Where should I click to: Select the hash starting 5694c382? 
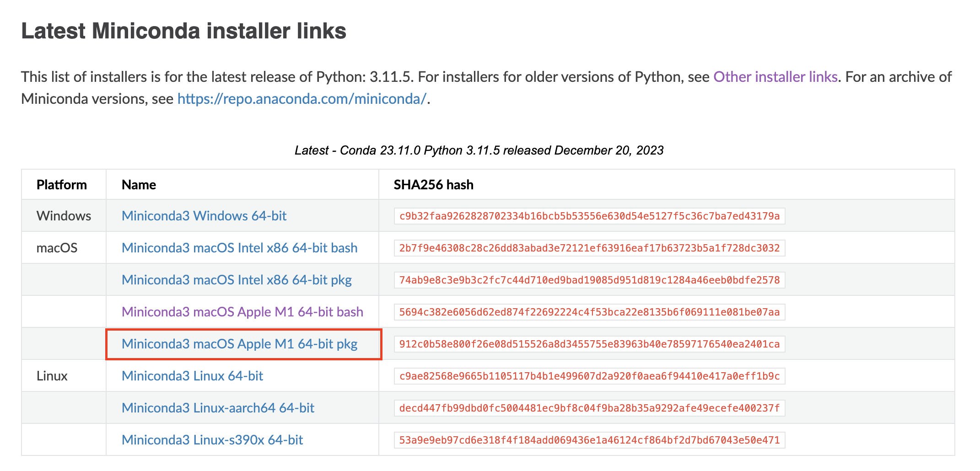click(589, 312)
